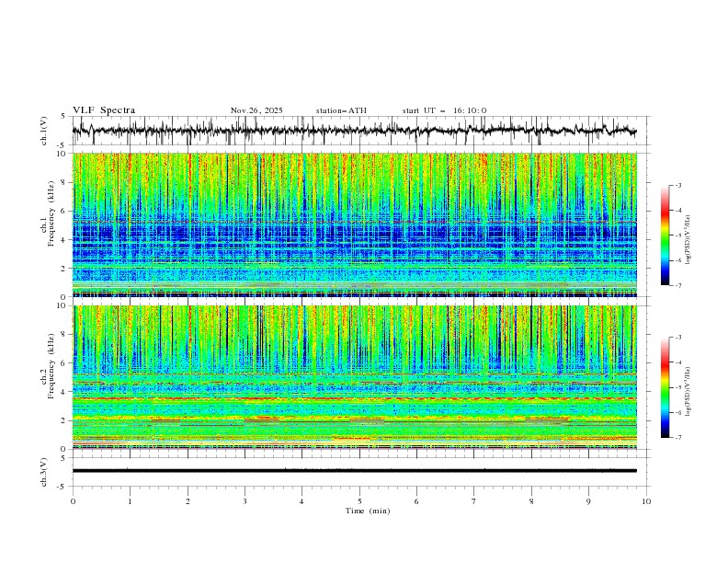The image size is (728, 563).
Task: Click the log(PSD) label beside ch.1 color bar
Action: 688,240
